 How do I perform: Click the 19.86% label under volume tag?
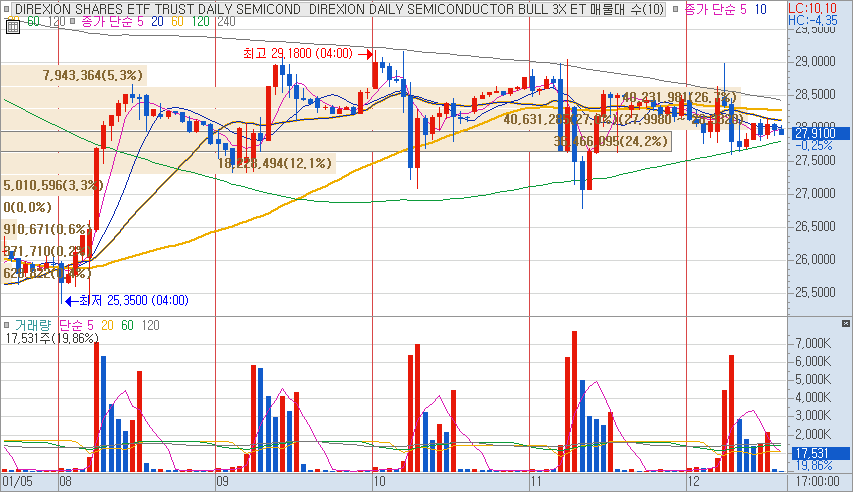coord(814,465)
